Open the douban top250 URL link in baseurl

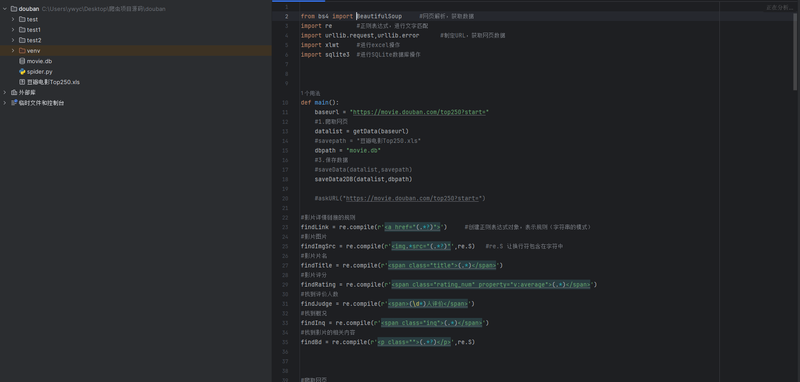(x=419, y=112)
